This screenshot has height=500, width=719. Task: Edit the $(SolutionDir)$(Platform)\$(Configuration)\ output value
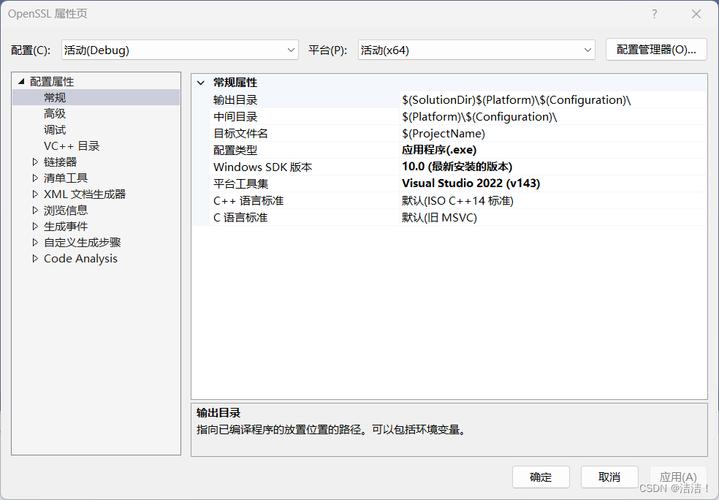pos(516,100)
